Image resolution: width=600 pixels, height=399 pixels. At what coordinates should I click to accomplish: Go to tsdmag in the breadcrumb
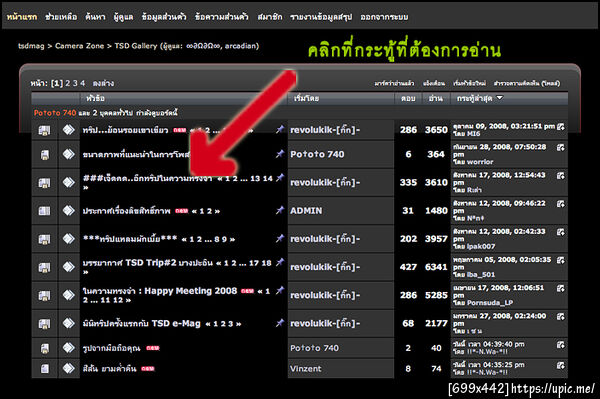click(31, 46)
